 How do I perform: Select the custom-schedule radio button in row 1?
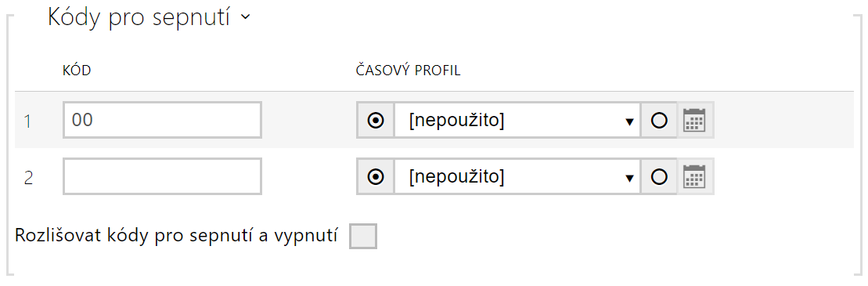[659, 120]
